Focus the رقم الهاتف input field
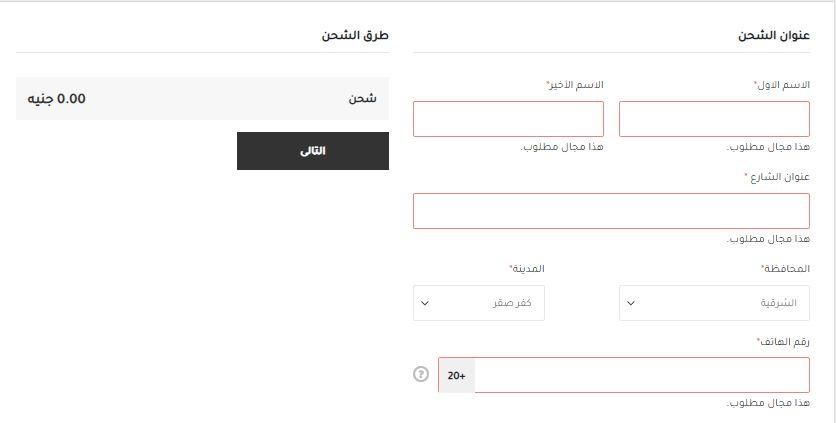The image size is (836, 423). point(641,375)
